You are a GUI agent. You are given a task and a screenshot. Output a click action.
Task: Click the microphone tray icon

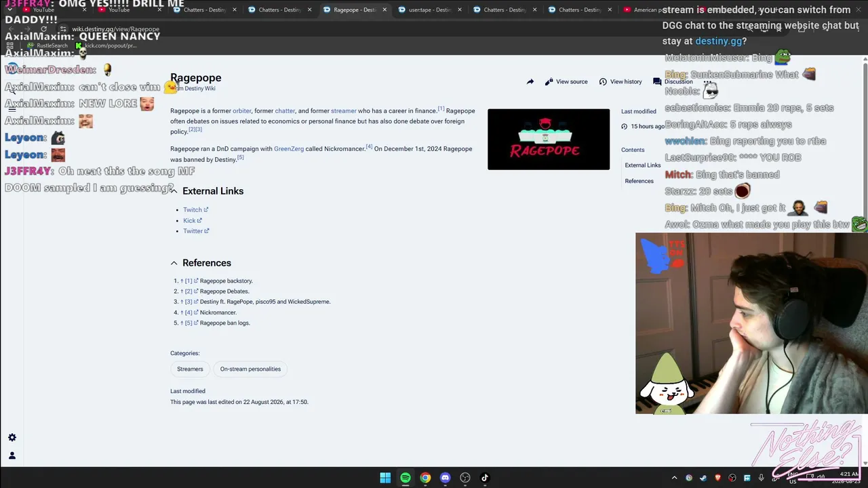point(762,478)
